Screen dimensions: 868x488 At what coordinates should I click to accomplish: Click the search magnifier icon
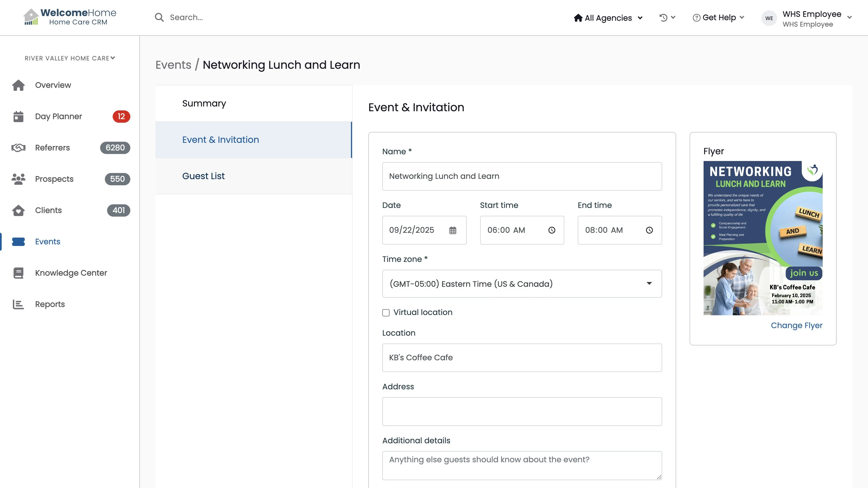click(x=159, y=18)
